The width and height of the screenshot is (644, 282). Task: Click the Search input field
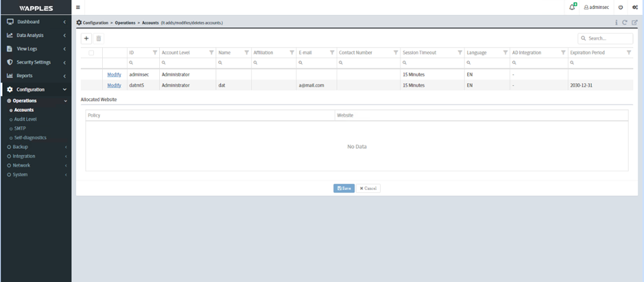pyautogui.click(x=608, y=38)
